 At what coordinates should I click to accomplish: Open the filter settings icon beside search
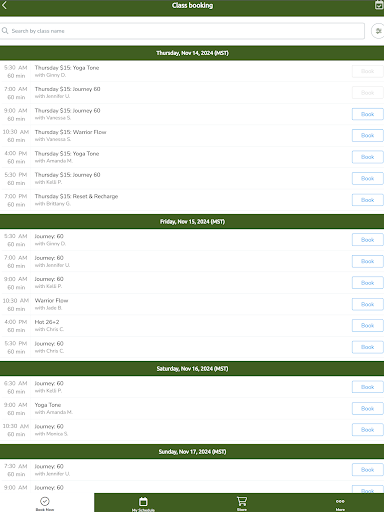pyautogui.click(x=378, y=31)
